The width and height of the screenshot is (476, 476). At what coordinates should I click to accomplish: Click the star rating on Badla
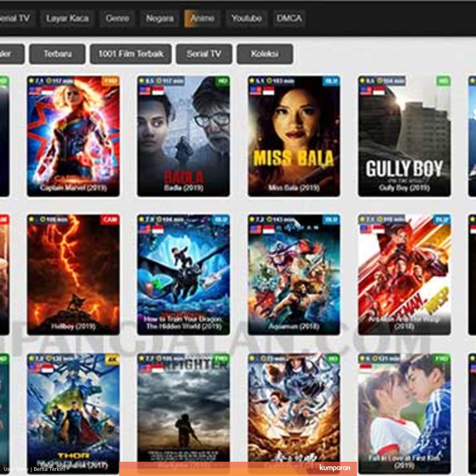click(146, 81)
